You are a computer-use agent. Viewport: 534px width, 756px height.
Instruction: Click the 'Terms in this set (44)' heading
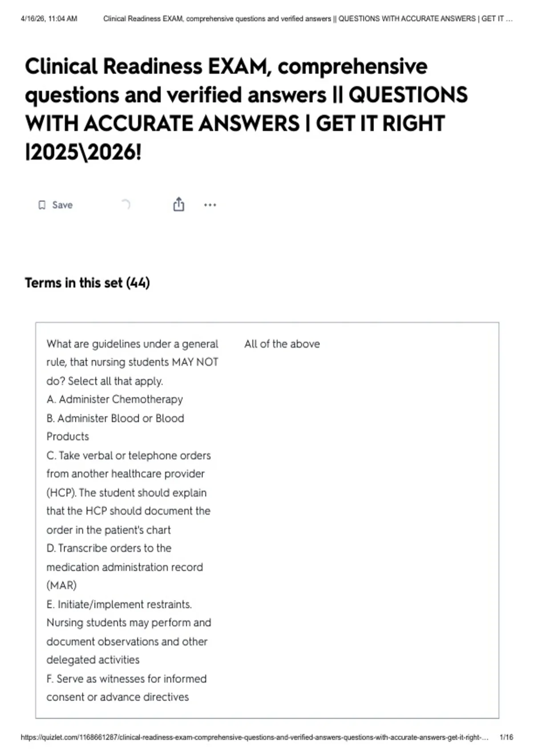87,283
